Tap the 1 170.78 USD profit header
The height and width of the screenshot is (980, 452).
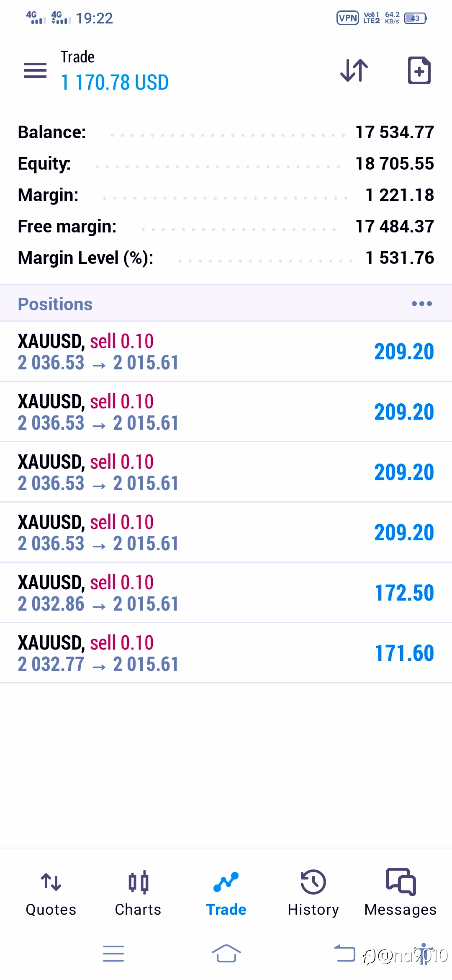[115, 82]
